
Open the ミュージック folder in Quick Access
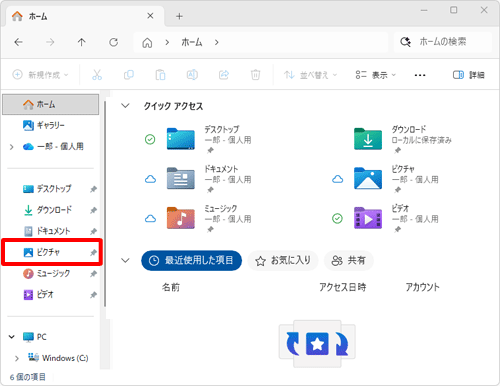point(181,218)
